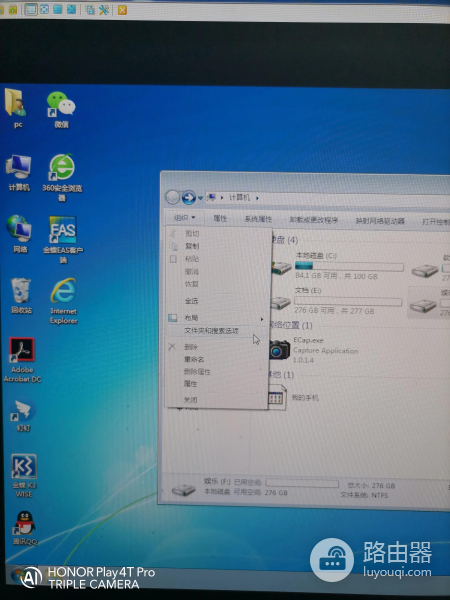Launch the 钉钉 DingTalk shortcut
The image size is (450, 600).
point(24,415)
